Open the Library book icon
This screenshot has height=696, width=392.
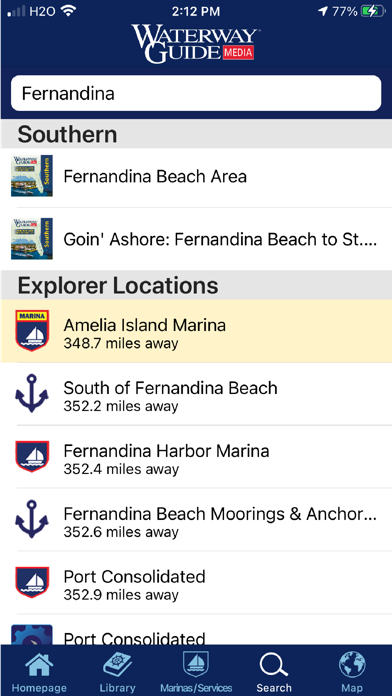point(117,666)
